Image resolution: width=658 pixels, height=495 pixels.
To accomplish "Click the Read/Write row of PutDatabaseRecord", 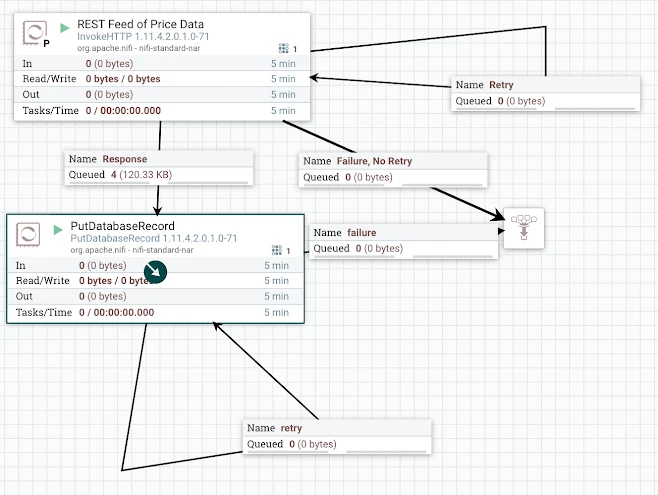I will pos(155,281).
